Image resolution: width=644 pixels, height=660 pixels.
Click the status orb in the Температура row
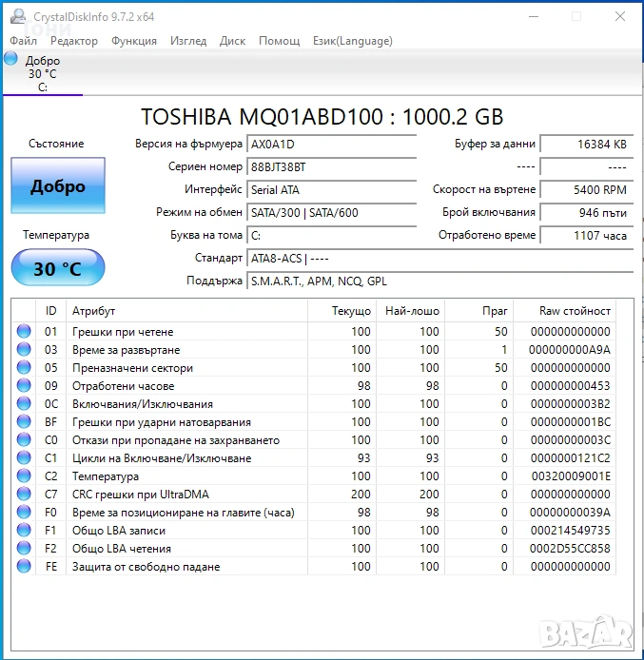(x=24, y=476)
